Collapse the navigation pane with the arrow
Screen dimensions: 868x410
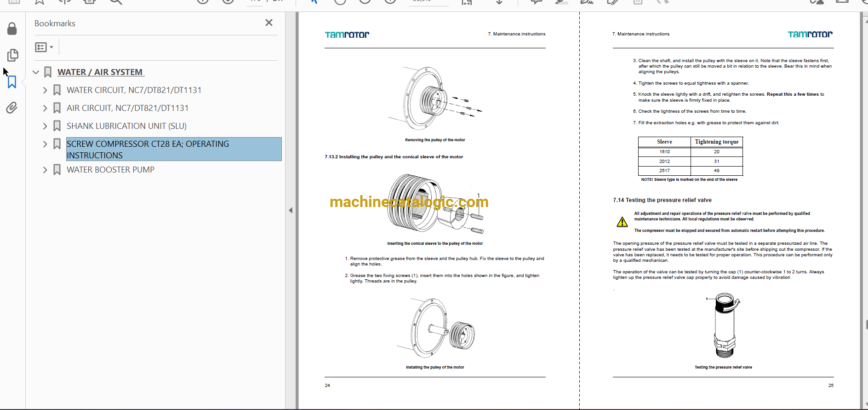tap(291, 210)
